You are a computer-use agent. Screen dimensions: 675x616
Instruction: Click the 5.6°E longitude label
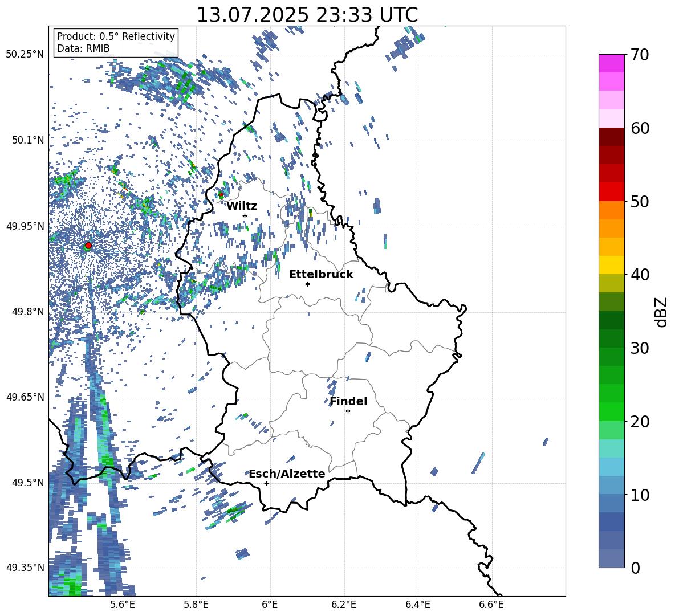click(x=122, y=605)
